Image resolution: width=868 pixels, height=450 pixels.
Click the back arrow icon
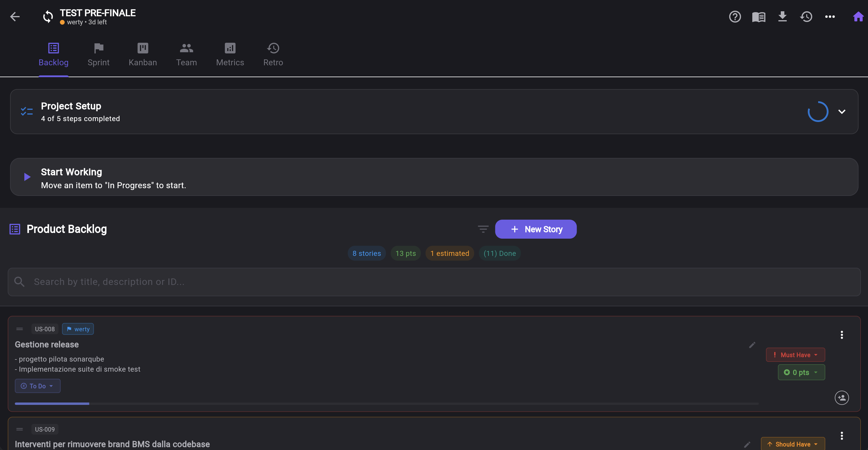tap(15, 17)
